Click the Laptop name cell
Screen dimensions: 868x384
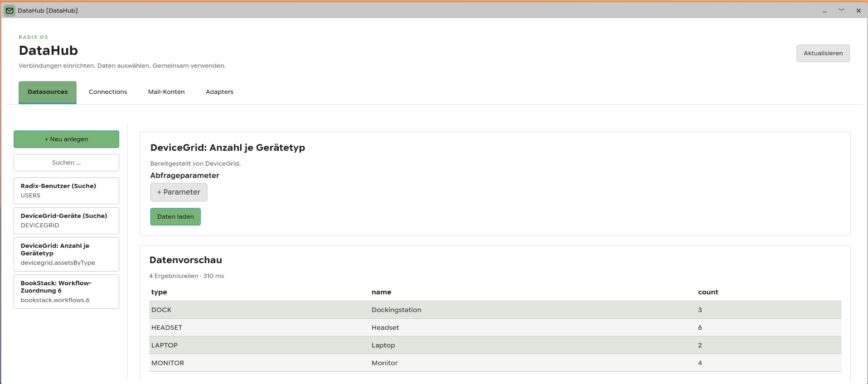(x=383, y=345)
